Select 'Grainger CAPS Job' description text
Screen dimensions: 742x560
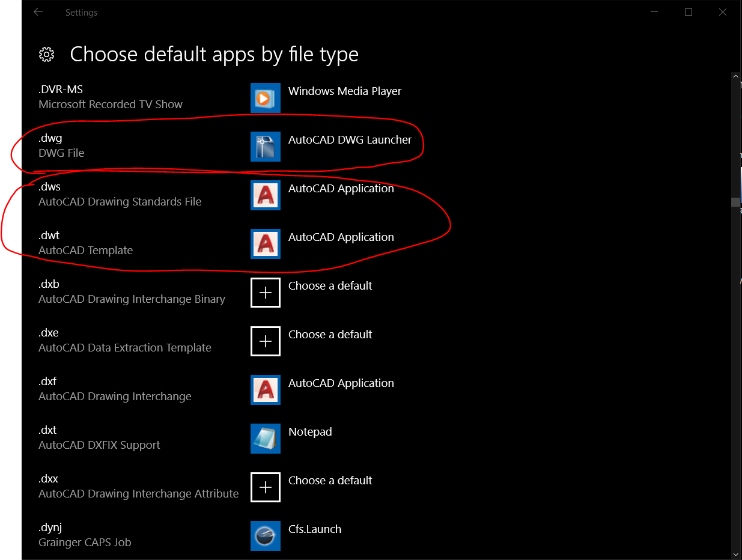coord(85,543)
